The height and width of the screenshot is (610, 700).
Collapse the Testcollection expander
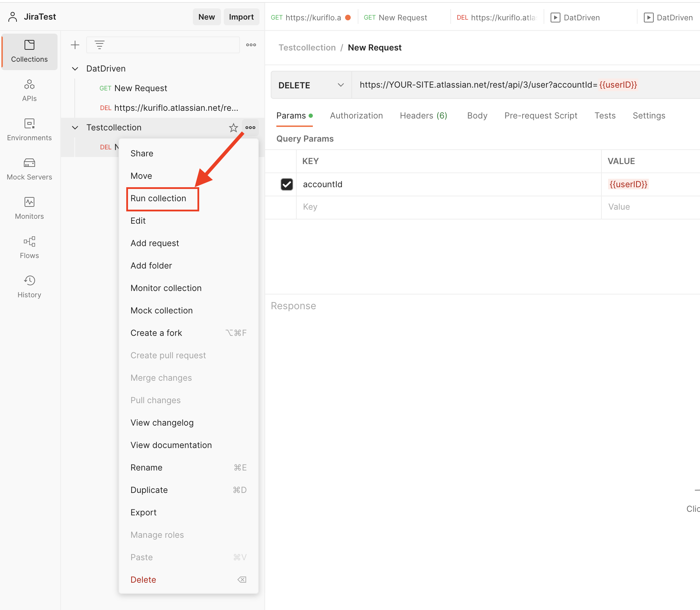74,127
